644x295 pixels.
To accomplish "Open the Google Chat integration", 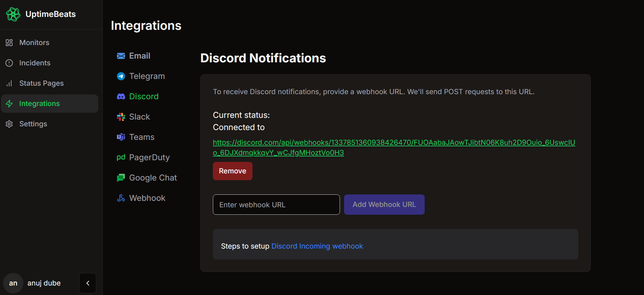I will [153, 178].
